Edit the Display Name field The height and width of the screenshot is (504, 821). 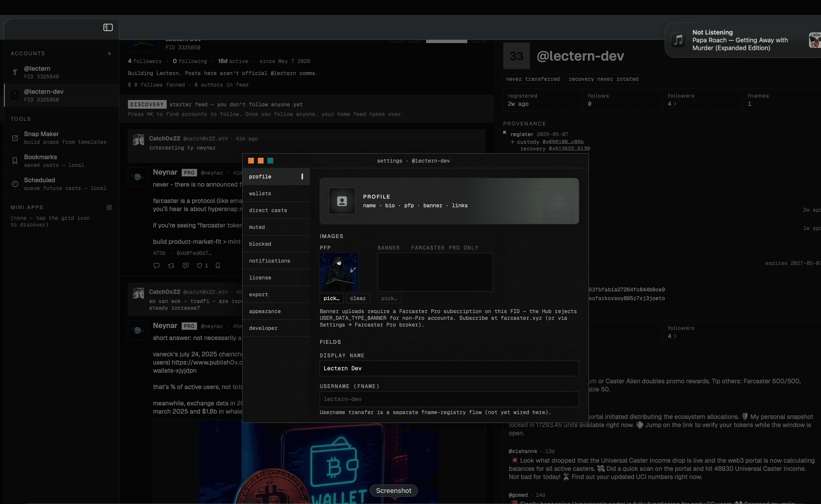click(x=449, y=368)
